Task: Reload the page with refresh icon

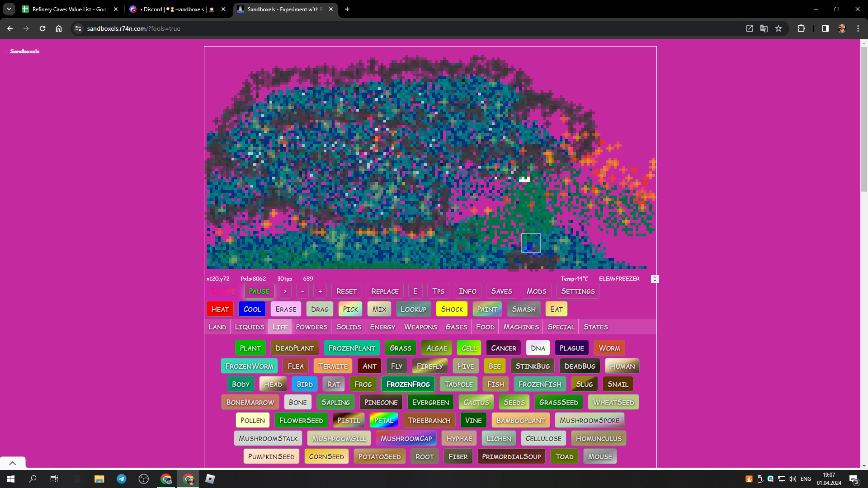Action: pyautogui.click(x=42, y=28)
